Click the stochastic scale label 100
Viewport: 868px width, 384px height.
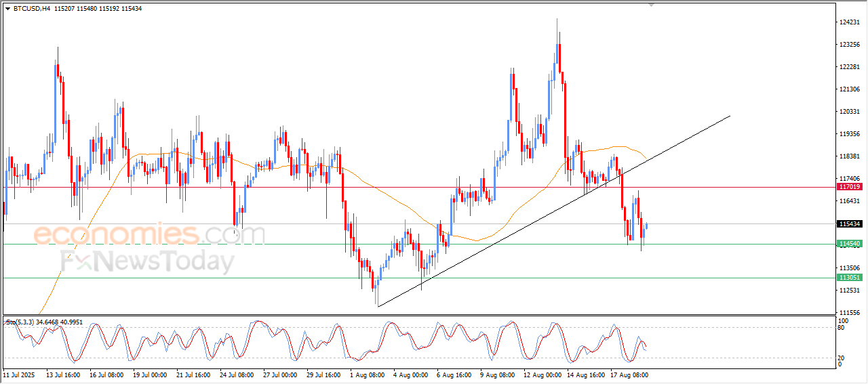pos(844,320)
